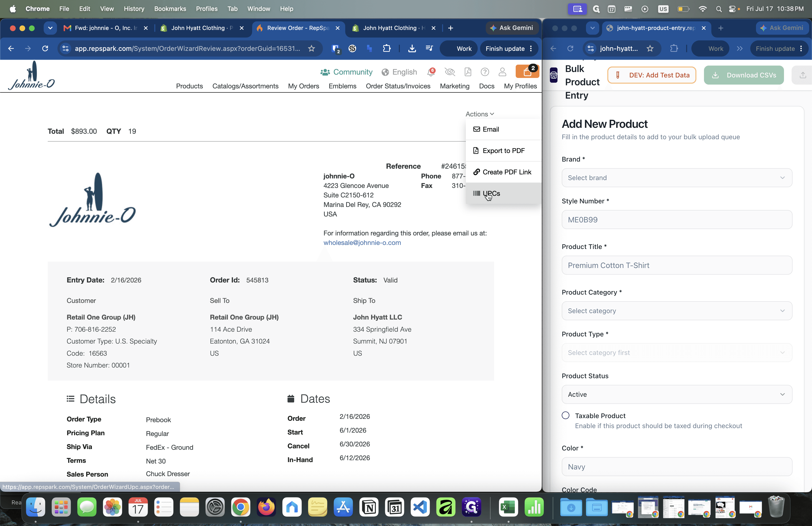Open the Select brand dropdown

pyautogui.click(x=677, y=177)
